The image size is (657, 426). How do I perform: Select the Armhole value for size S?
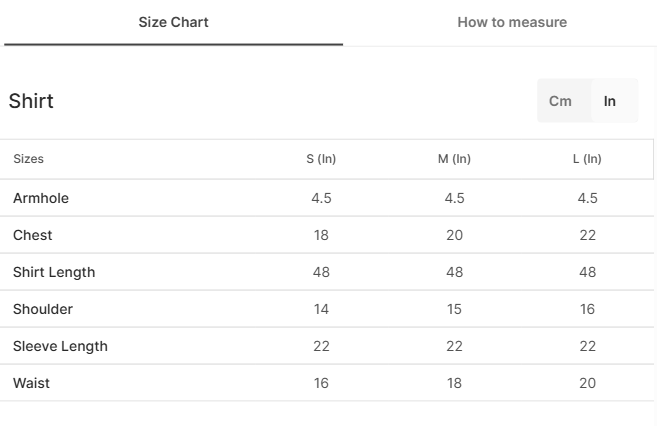pyautogui.click(x=321, y=198)
